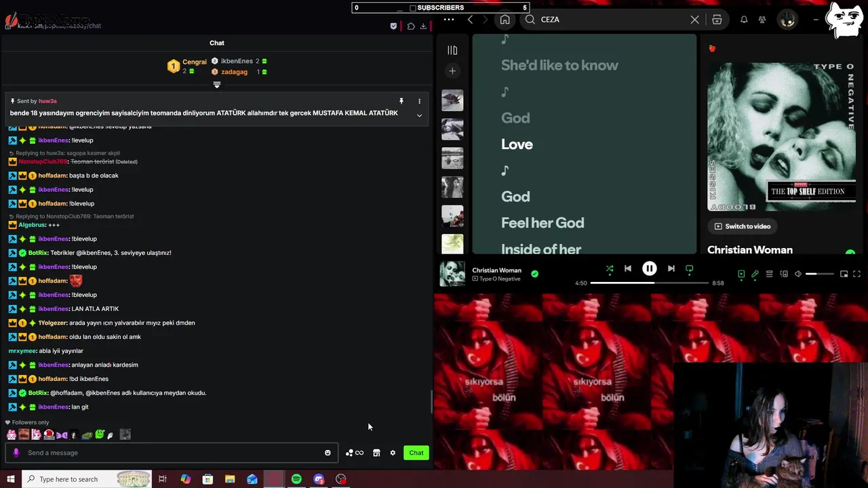Open Spotify notifications bell
868x488 pixels.
coord(744,20)
